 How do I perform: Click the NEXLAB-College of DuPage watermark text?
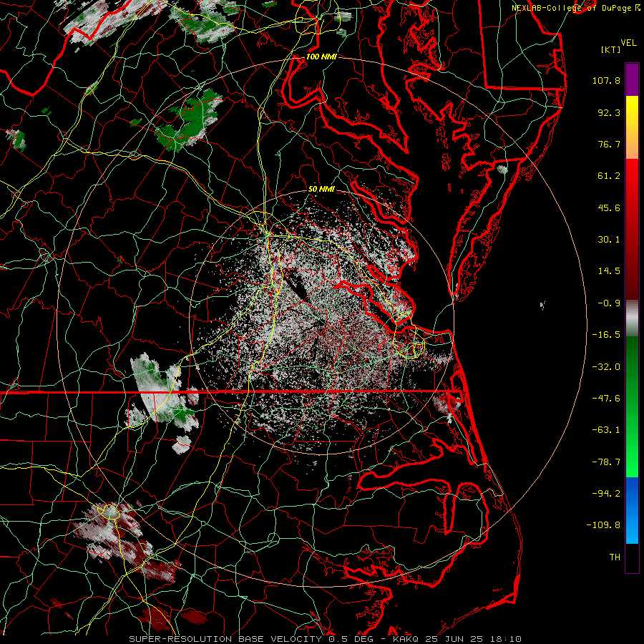tap(575, 8)
